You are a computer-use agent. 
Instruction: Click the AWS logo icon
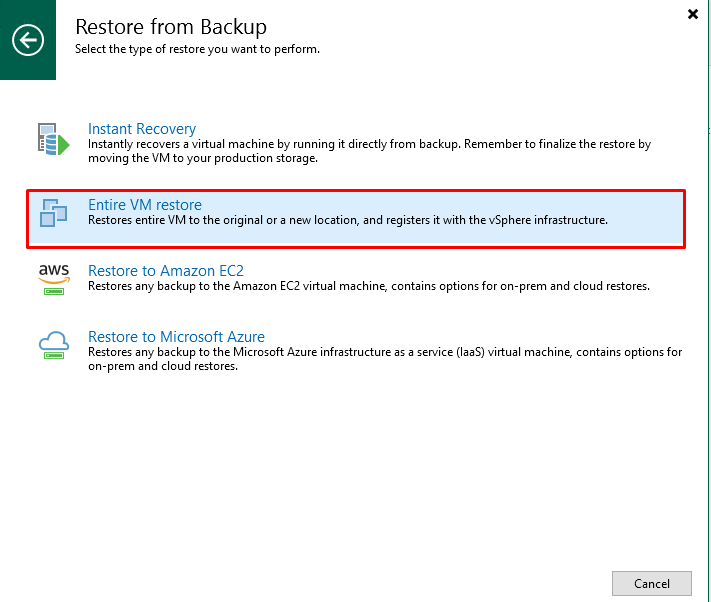54,279
